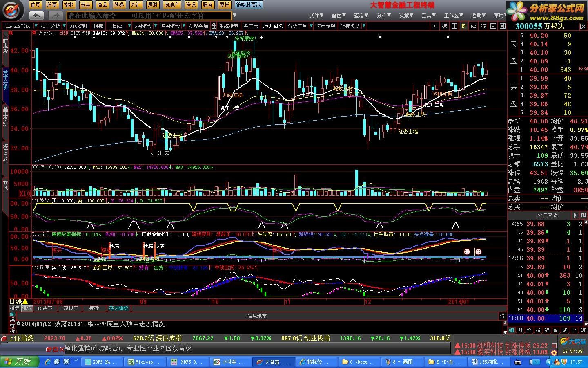Select the 移 move tool
This screenshot has height=368, width=588.
tap(483, 26)
